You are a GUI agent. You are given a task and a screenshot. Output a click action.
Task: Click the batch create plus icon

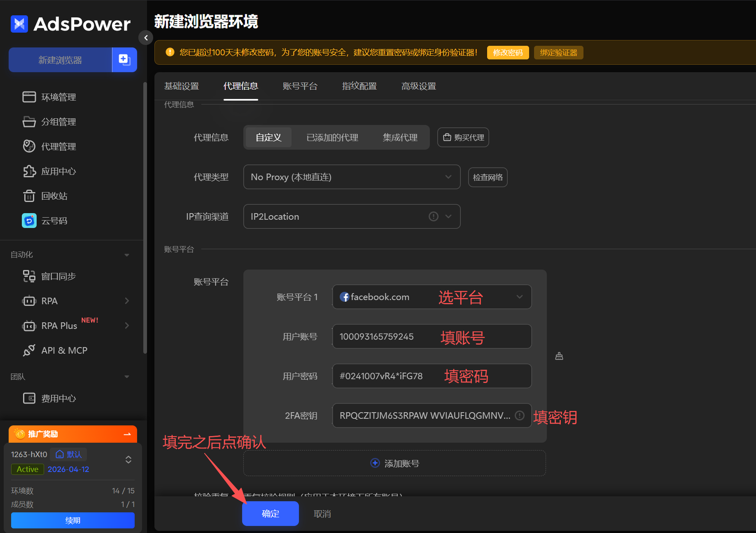tap(124, 60)
